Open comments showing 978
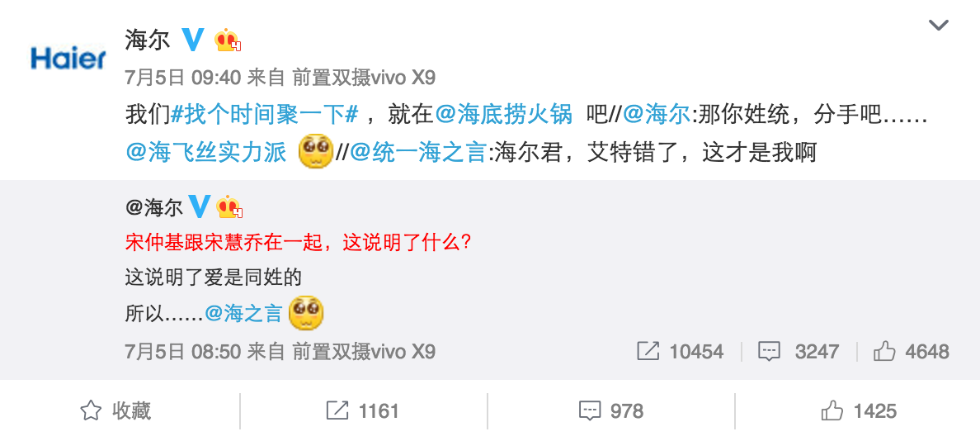Viewport: 980px width, 441px height. (610, 411)
